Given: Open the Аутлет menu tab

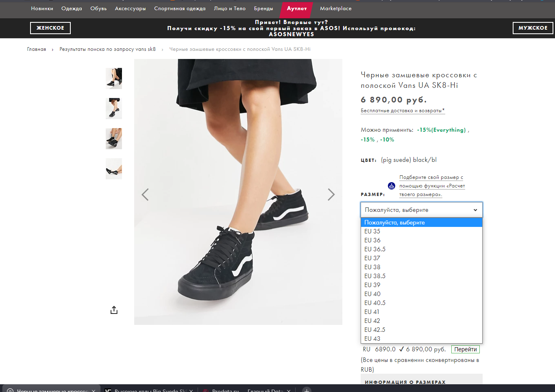Looking at the screenshot, I should tap(297, 9).
